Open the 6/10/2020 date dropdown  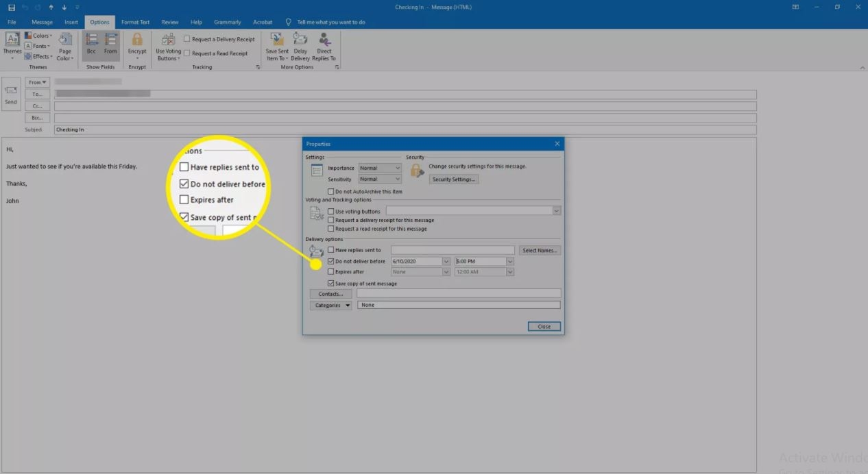(x=446, y=261)
